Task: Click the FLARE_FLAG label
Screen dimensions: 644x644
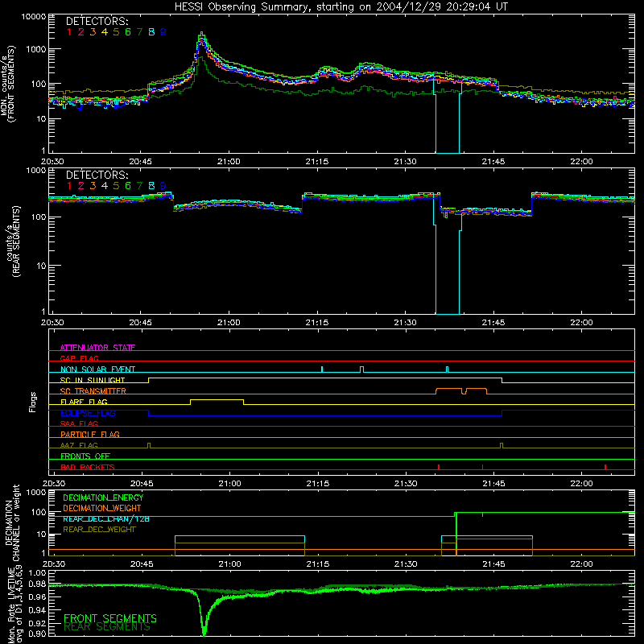Action: click(84, 402)
